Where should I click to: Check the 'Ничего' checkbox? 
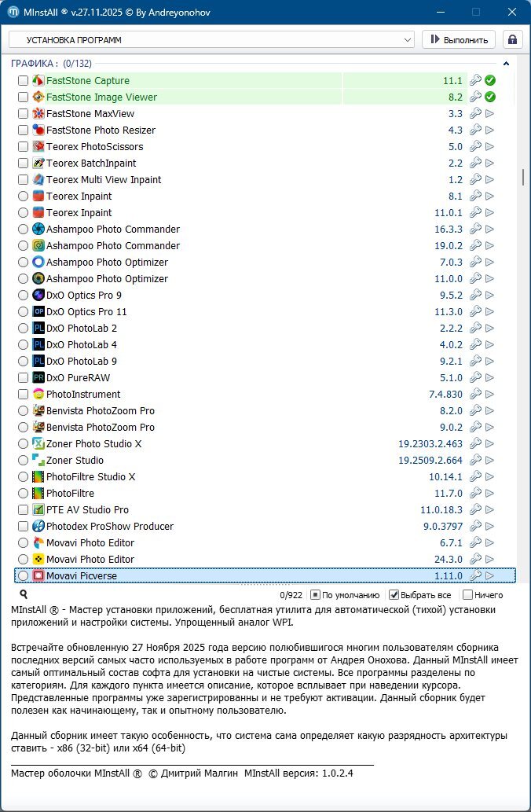tap(467, 595)
